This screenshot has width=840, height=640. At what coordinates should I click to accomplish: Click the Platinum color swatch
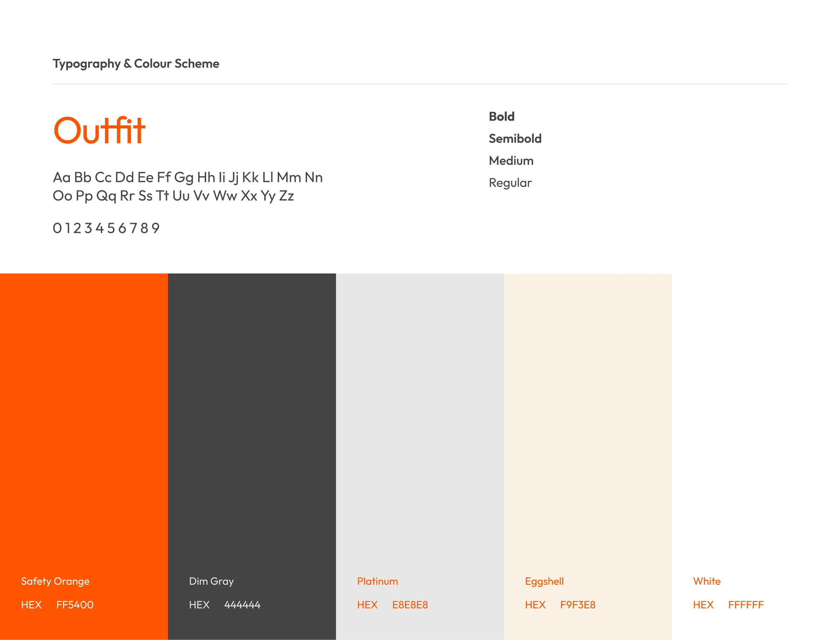point(420,419)
